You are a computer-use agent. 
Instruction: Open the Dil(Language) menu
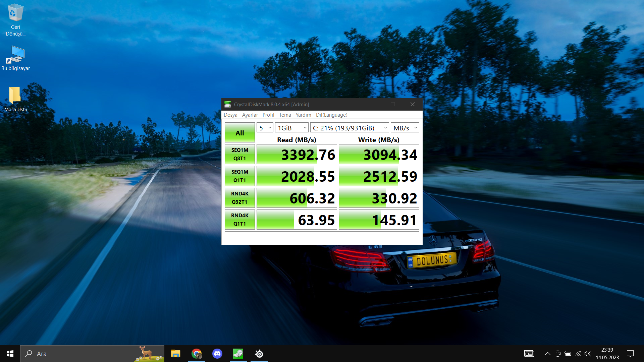(331, 115)
